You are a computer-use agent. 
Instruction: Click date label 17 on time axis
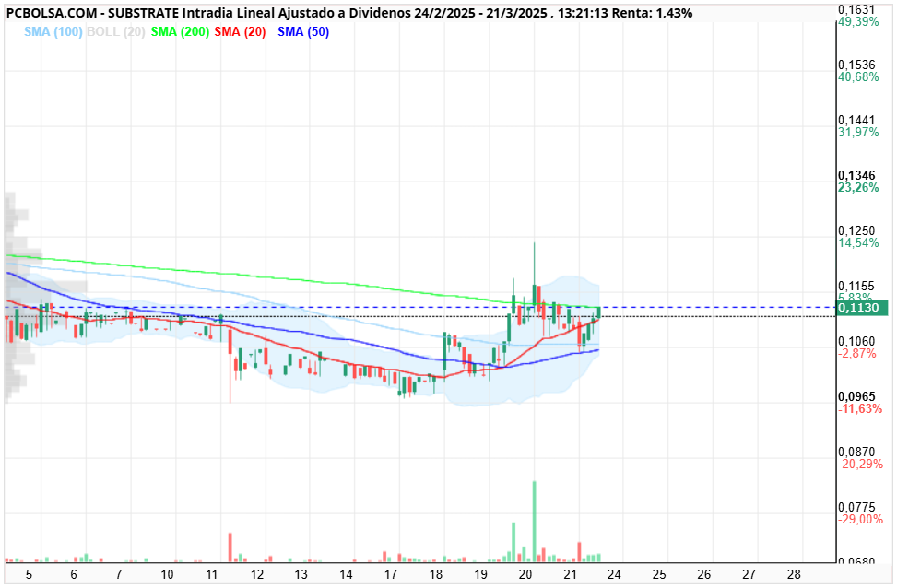tap(391, 575)
